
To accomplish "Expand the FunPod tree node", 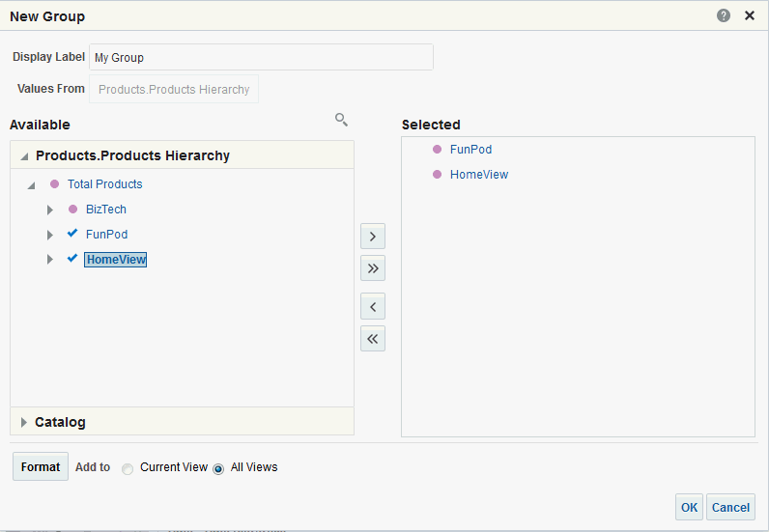I will pyautogui.click(x=50, y=235).
